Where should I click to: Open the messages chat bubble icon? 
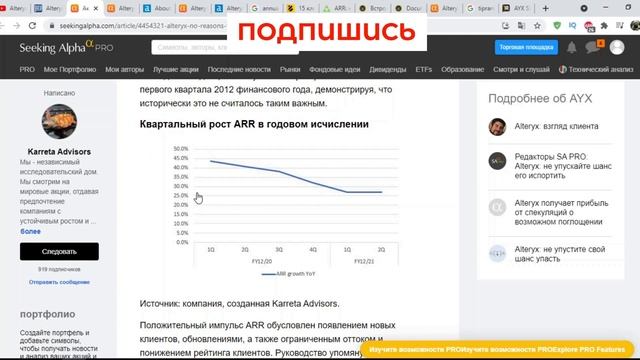pos(593,47)
